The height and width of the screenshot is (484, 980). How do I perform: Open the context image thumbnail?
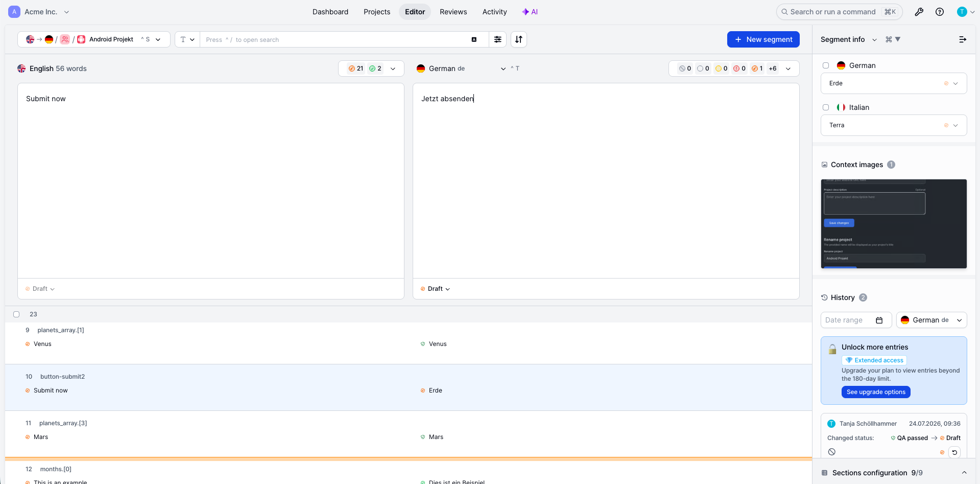click(x=894, y=224)
